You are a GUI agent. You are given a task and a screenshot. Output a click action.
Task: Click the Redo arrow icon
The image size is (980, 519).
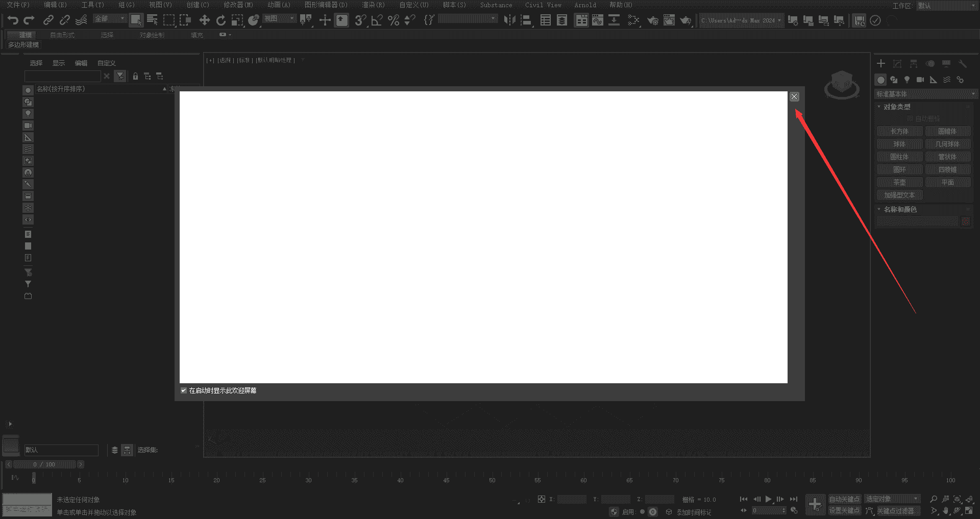(x=29, y=20)
